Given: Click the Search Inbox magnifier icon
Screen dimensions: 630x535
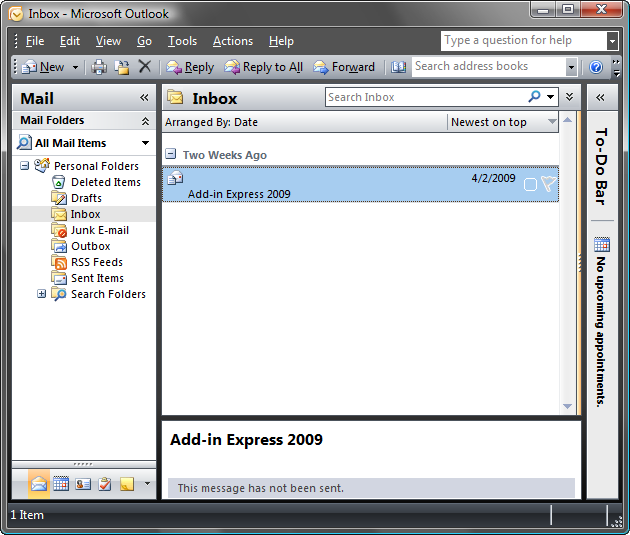Looking at the screenshot, I should (534, 97).
